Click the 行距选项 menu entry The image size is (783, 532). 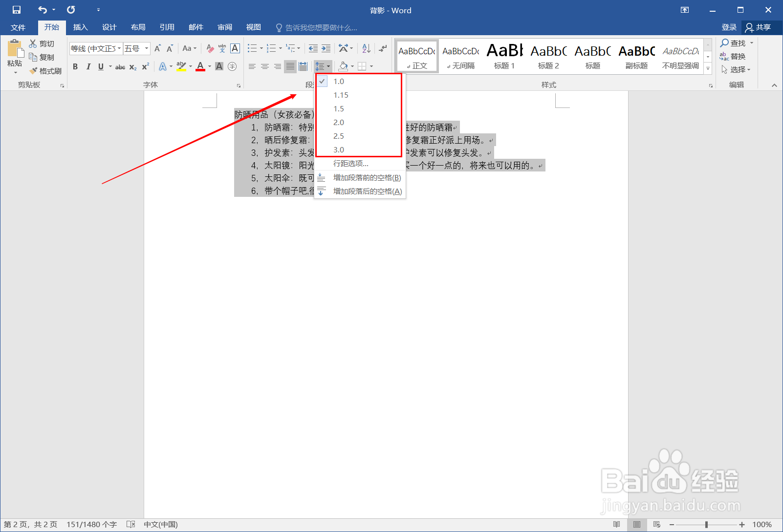(350, 163)
